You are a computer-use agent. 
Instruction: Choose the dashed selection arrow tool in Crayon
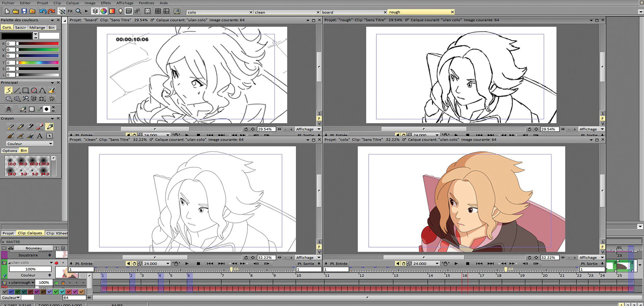[49, 136]
